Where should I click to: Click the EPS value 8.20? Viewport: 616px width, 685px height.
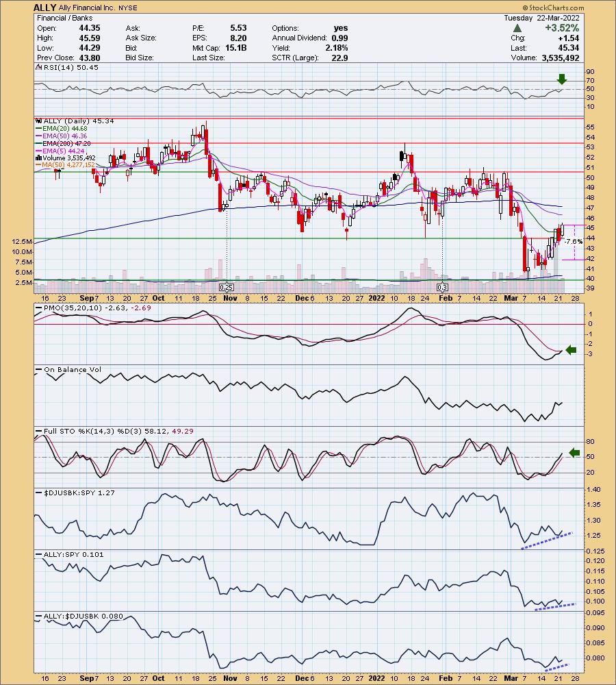coord(238,38)
